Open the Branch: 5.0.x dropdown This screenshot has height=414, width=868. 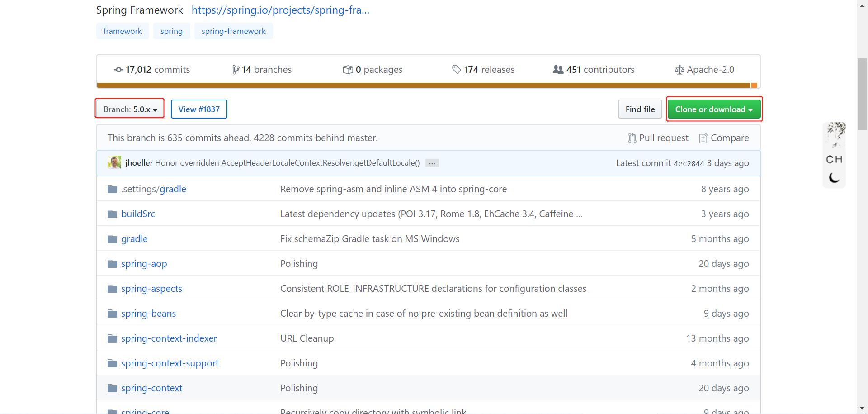tap(130, 109)
